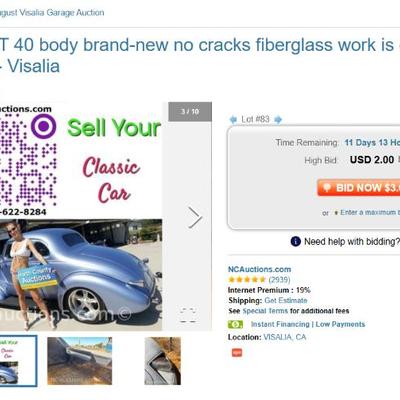Image resolution: width=400 pixels, height=400 pixels.
Task: Go to next lot using right arrow
Action: pyautogui.click(x=278, y=120)
